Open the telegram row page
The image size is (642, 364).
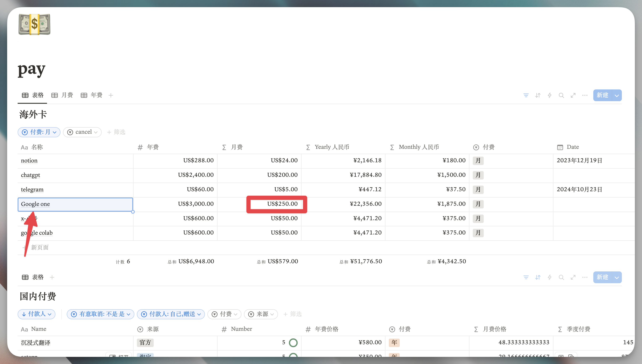[x=32, y=190]
